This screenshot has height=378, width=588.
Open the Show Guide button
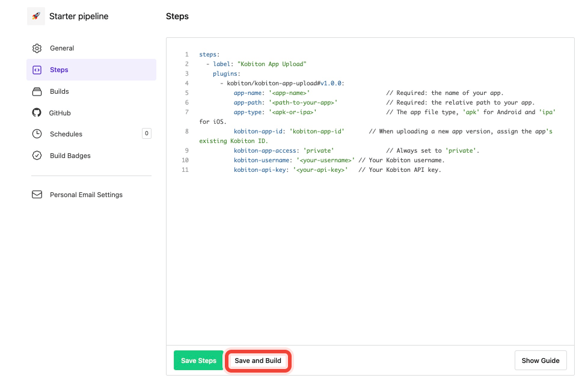(541, 361)
